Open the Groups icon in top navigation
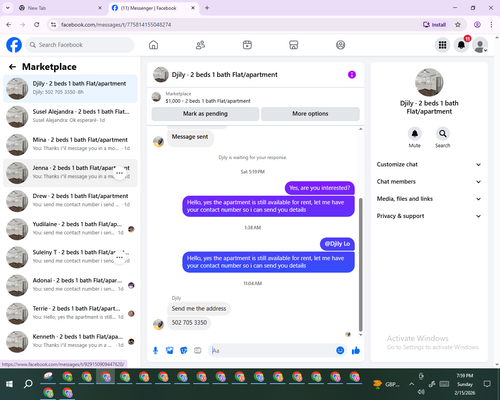500x400 pixels. [x=340, y=45]
